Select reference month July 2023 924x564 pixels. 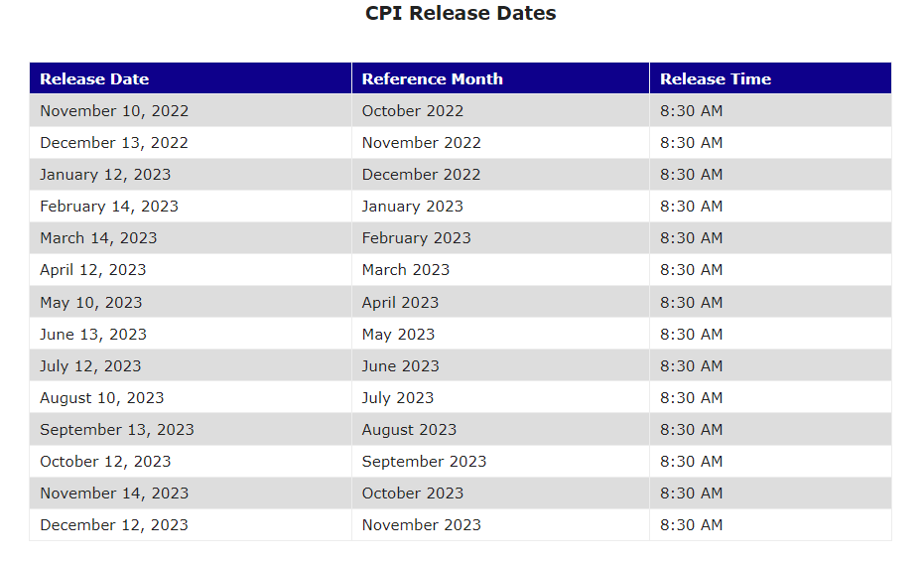397,398
